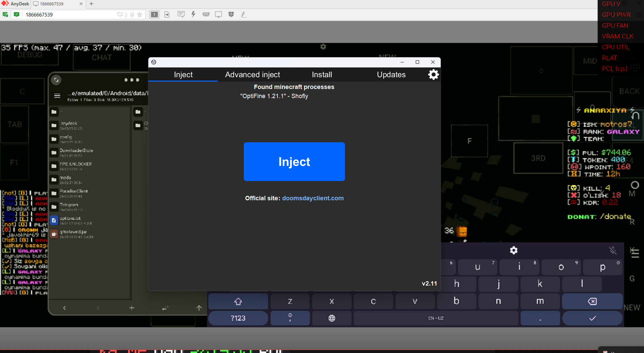Go up one folder level in file manager
Viewport: 644px width, 353px height.
click(x=199, y=308)
